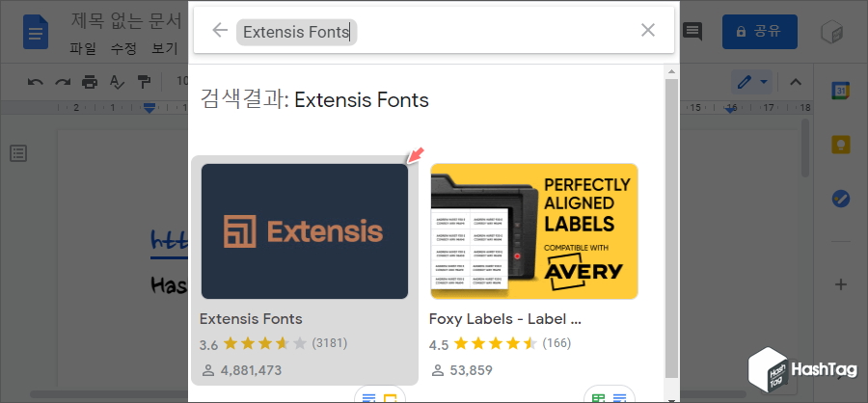The width and height of the screenshot is (868, 403).
Task: Click the spell check icon
Action: 117,83
